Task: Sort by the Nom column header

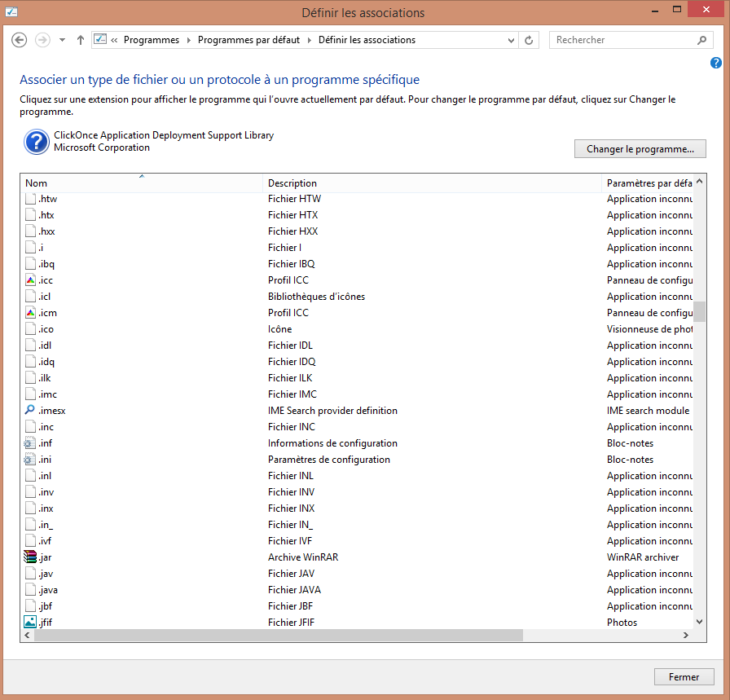Action: 142,183
